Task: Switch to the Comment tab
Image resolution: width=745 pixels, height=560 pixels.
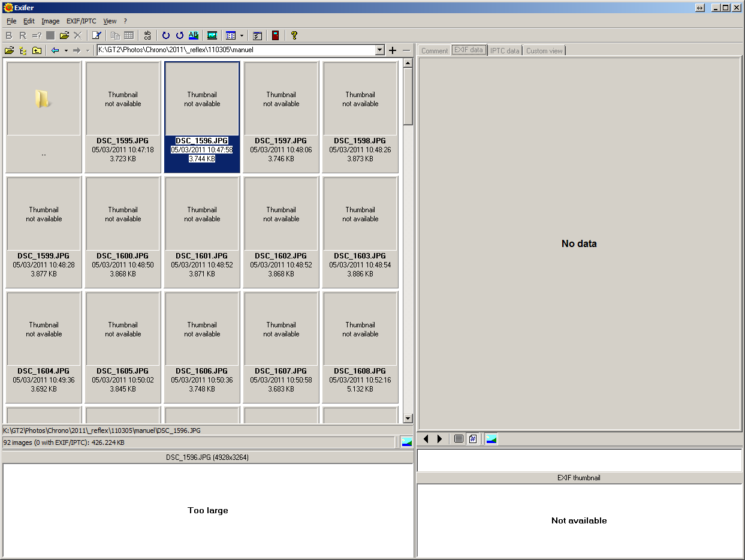Action: tap(435, 51)
